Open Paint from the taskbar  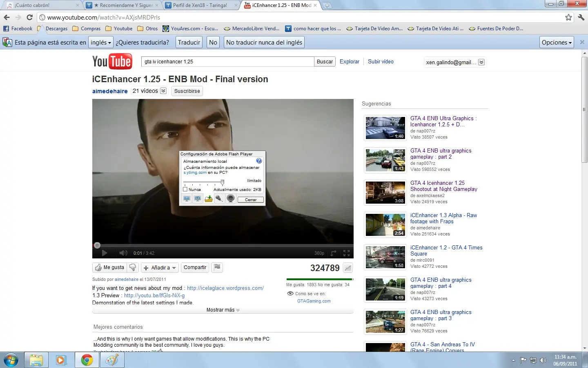[112, 360]
